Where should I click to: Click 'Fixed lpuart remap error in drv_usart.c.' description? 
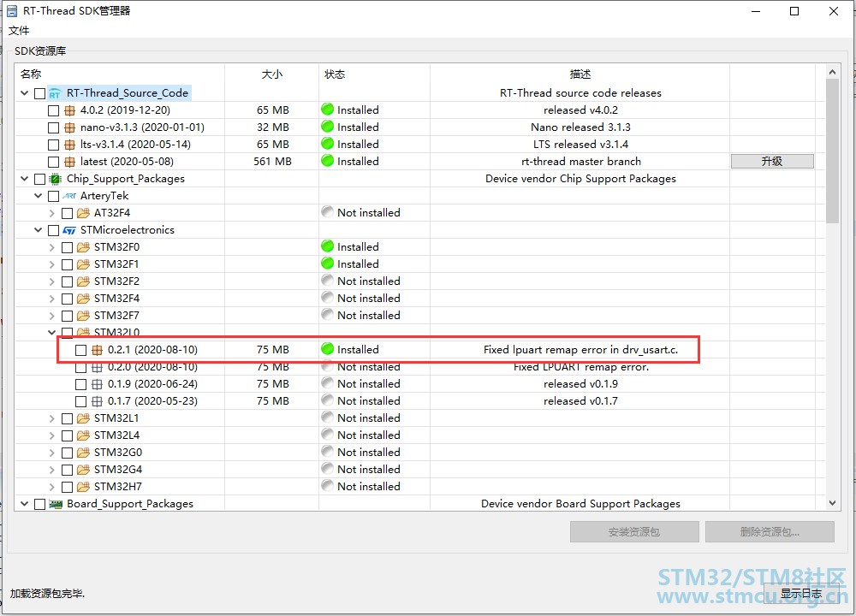click(581, 350)
